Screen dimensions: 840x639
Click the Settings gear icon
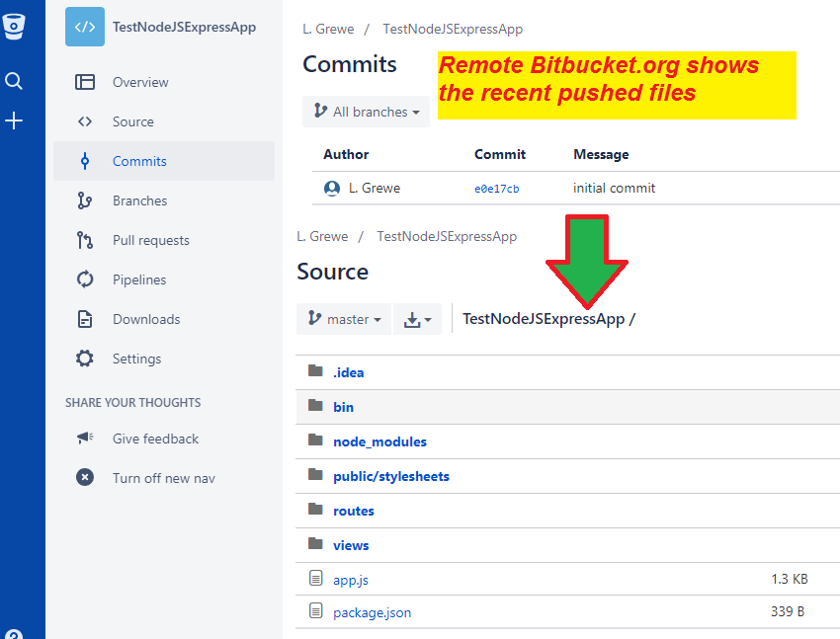[x=85, y=359]
